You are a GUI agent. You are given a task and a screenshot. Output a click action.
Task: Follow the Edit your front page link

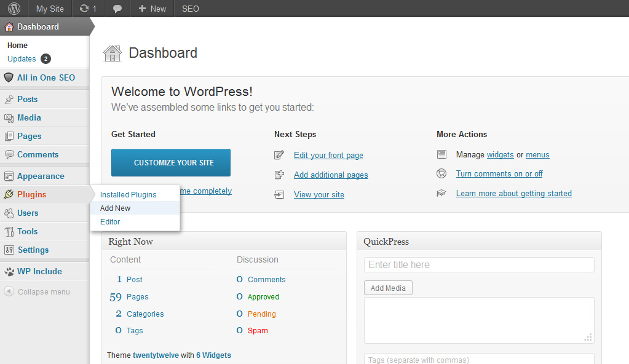(328, 155)
